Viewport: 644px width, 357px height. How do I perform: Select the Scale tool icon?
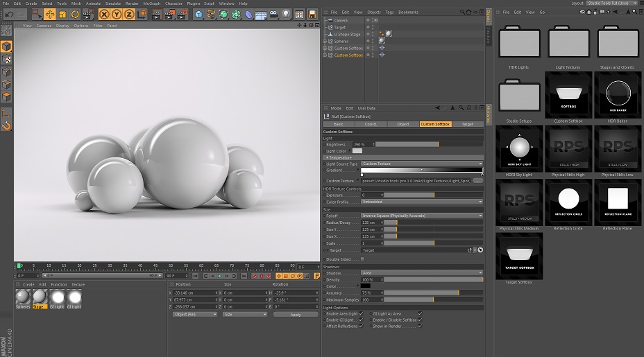point(62,15)
